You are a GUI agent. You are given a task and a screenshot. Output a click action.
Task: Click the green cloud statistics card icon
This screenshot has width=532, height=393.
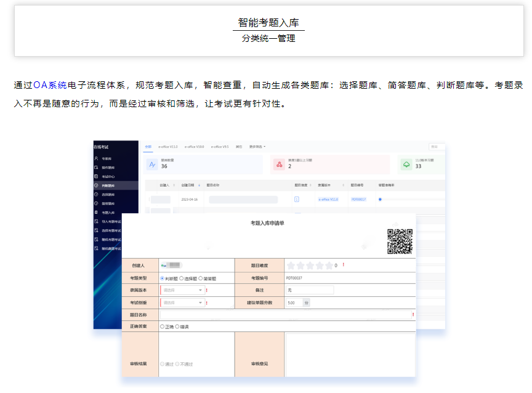(406, 164)
